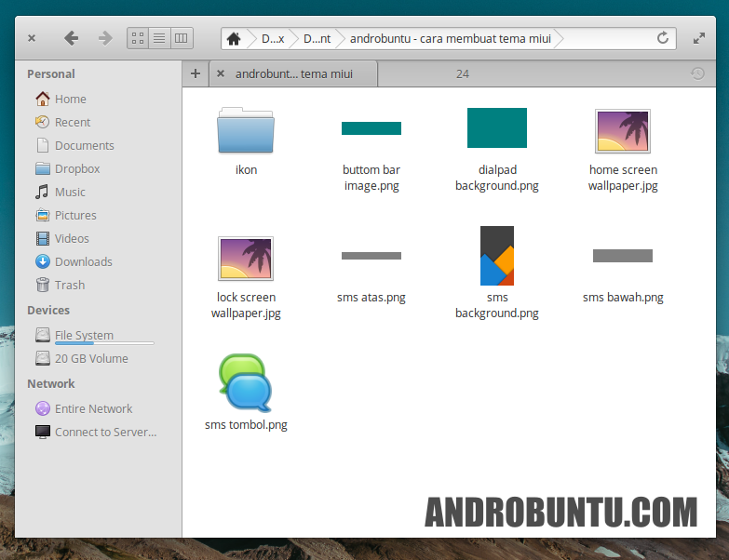Screen dimensions: 729x560
Task: Close the file manager window
Action: point(32,38)
